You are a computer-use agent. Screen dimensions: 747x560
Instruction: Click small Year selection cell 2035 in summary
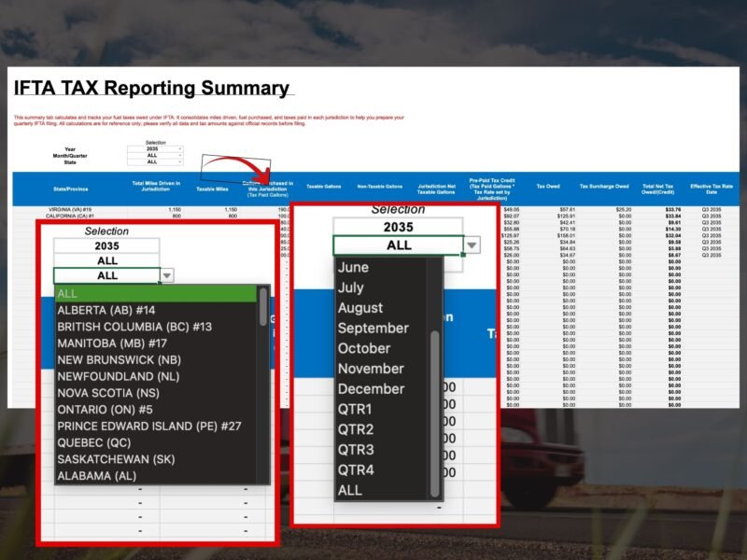click(155, 149)
